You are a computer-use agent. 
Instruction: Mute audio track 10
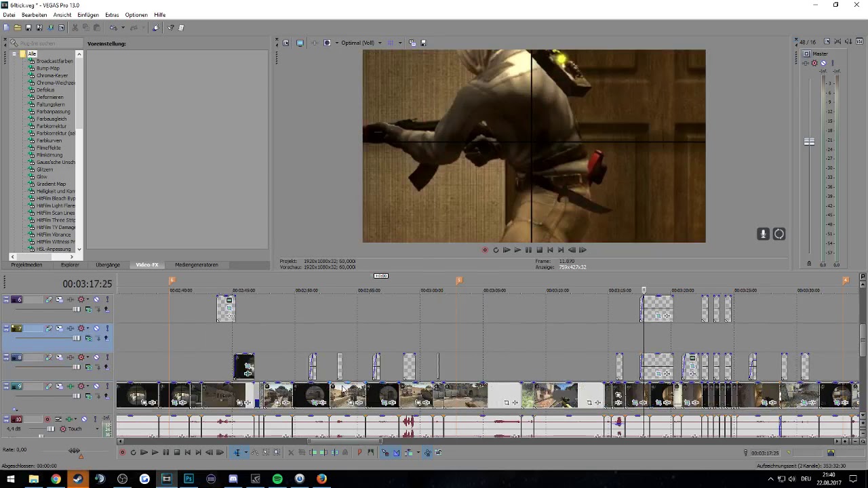pos(84,420)
